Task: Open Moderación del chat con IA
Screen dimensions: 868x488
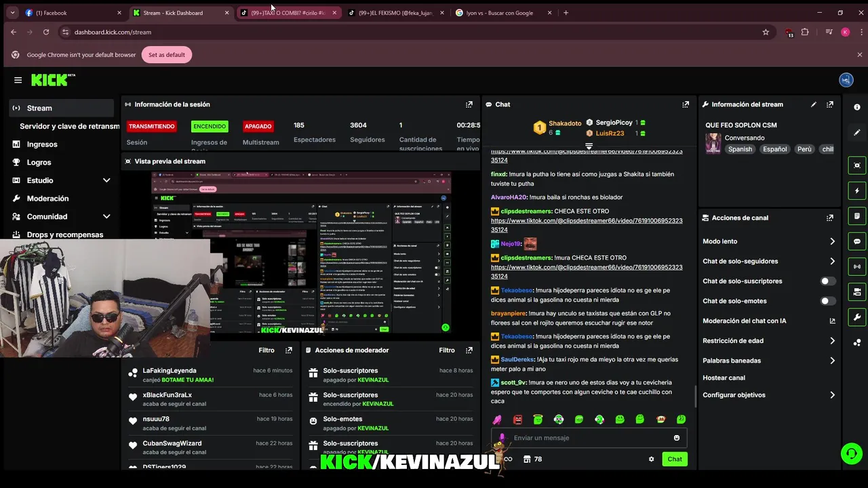Action: (769, 321)
